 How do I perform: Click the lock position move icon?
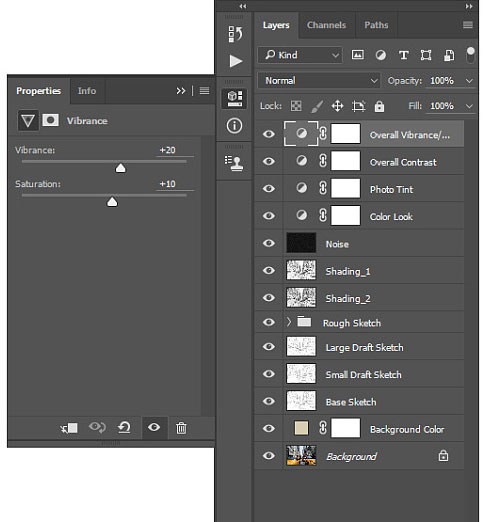point(337,106)
